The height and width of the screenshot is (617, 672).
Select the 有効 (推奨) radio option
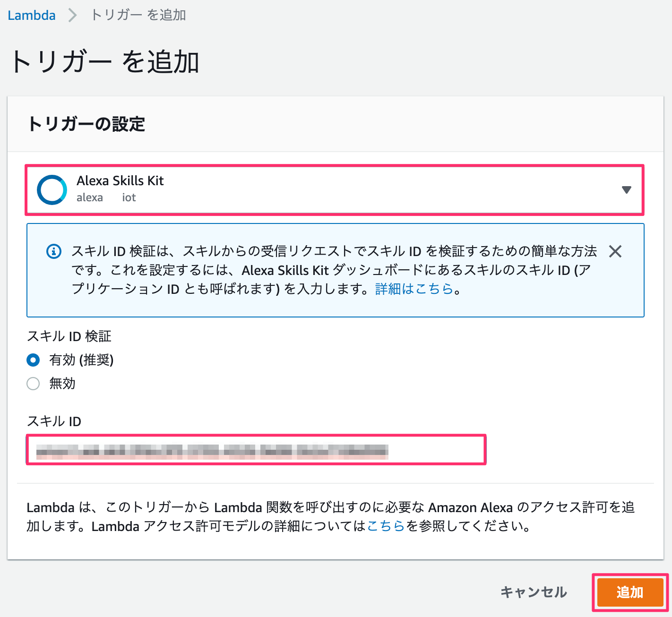pyautogui.click(x=33, y=360)
